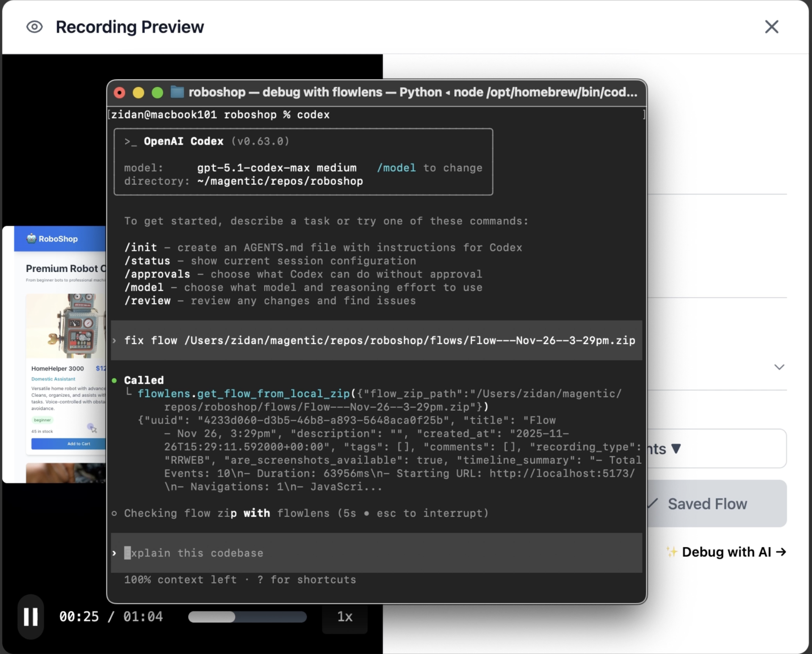
Task: Click the yellow minimize dot of terminal
Action: click(139, 93)
